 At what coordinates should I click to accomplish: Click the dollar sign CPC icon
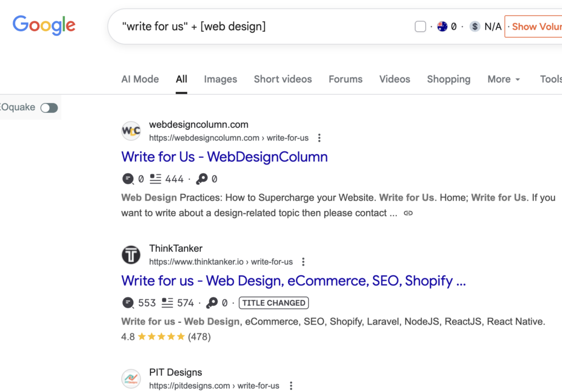point(475,26)
